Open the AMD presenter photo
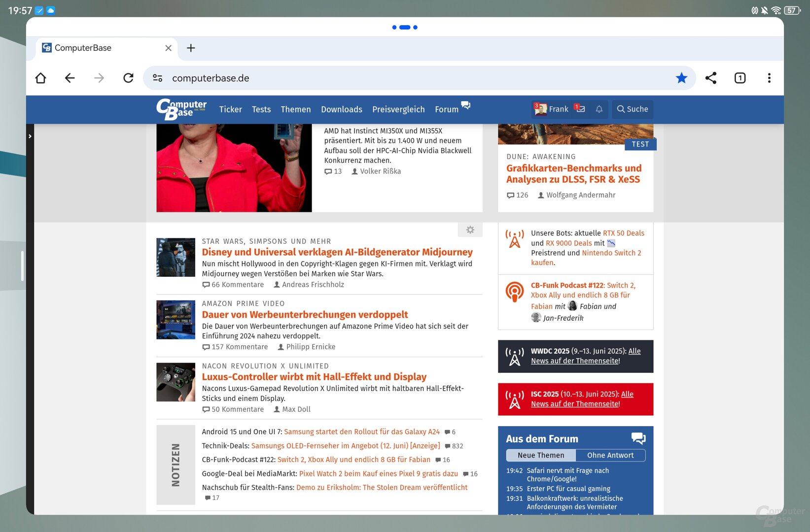The height and width of the screenshot is (532, 810). pos(234,168)
